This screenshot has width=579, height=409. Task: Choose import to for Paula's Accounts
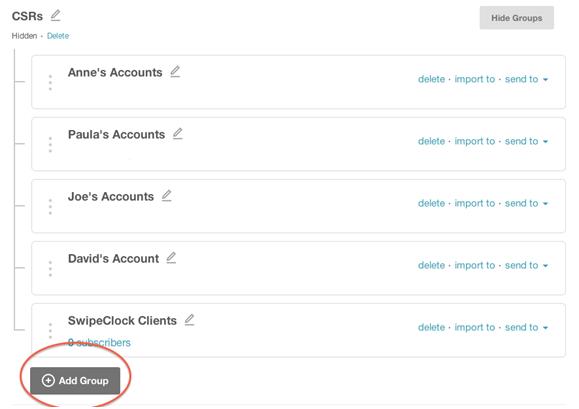(x=474, y=141)
